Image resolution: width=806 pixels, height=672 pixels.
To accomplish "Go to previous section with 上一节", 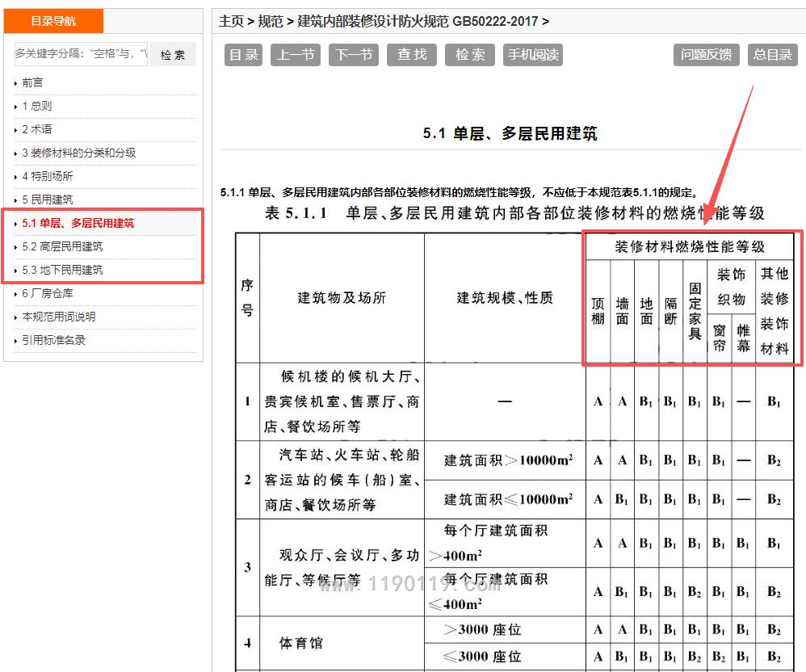I will coord(296,55).
